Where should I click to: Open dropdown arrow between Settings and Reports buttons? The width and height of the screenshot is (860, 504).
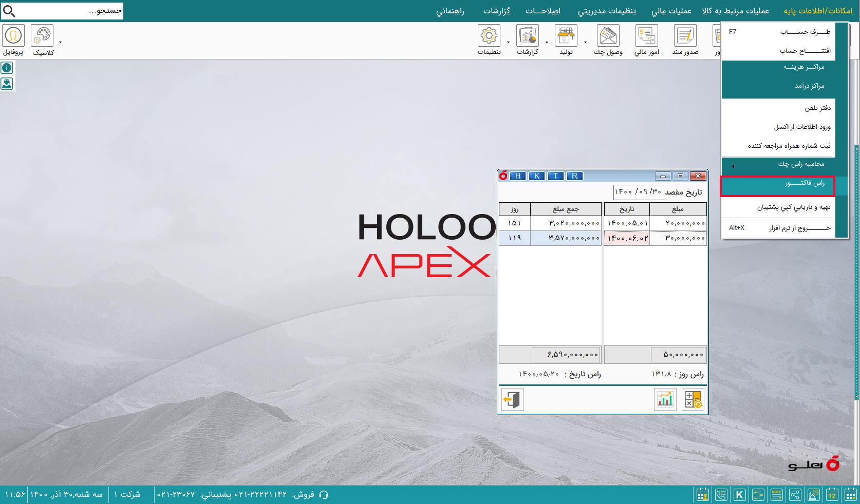pos(509,42)
